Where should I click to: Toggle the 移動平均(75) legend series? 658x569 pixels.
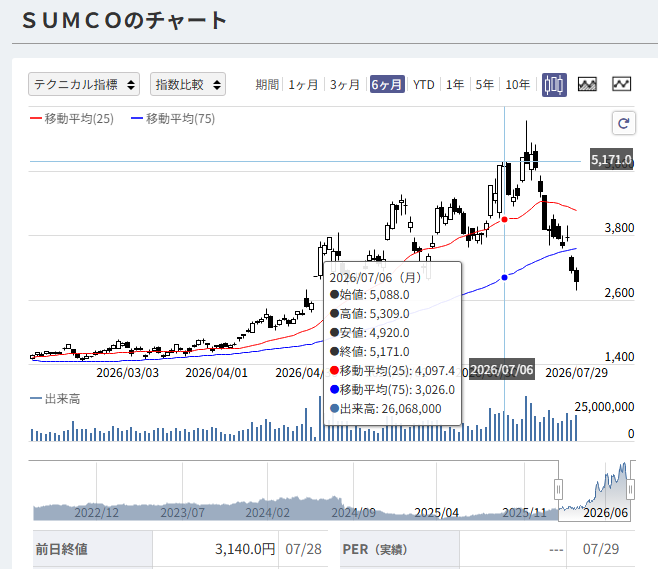tap(173, 119)
